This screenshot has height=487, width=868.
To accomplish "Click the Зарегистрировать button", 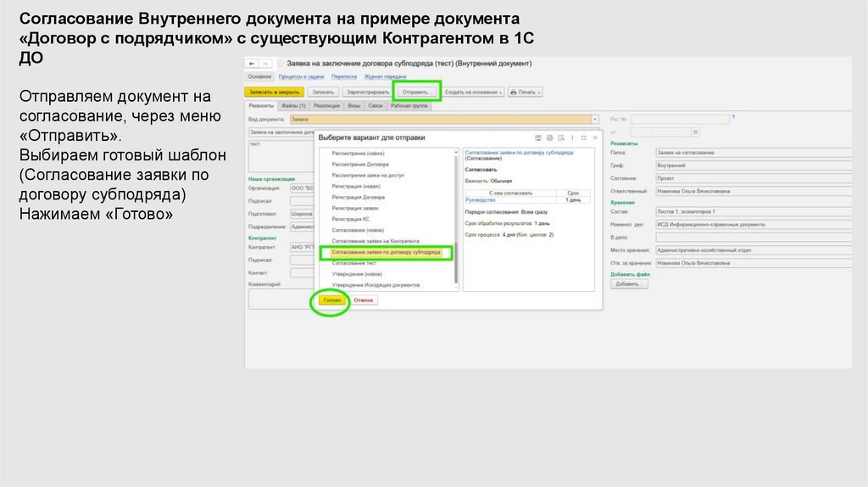I will tap(368, 92).
